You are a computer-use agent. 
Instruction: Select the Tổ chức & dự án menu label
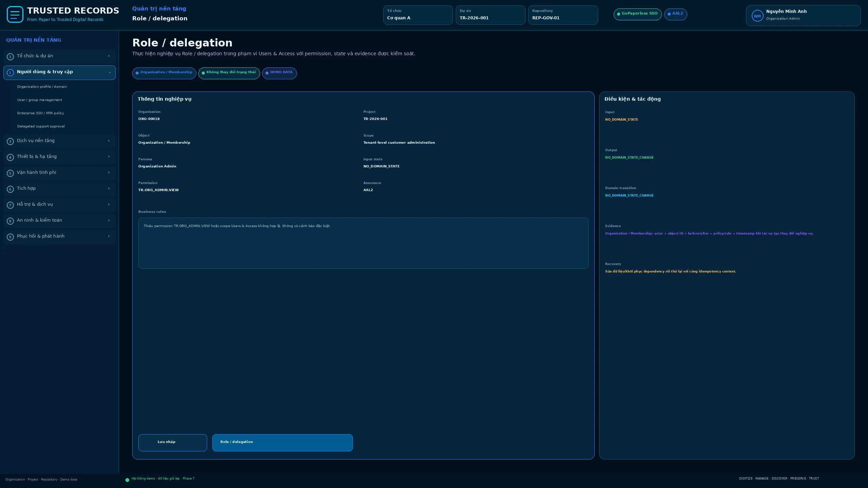click(x=35, y=56)
